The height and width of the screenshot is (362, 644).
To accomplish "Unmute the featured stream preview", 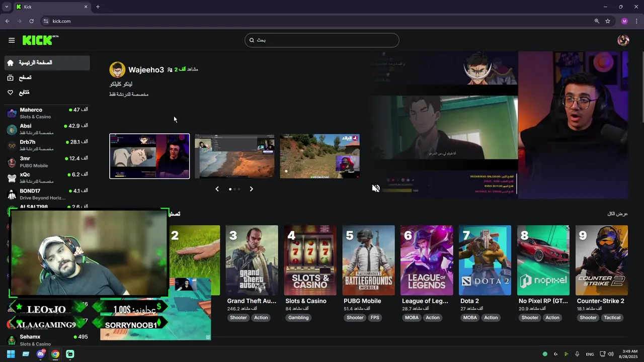I will coord(376,188).
